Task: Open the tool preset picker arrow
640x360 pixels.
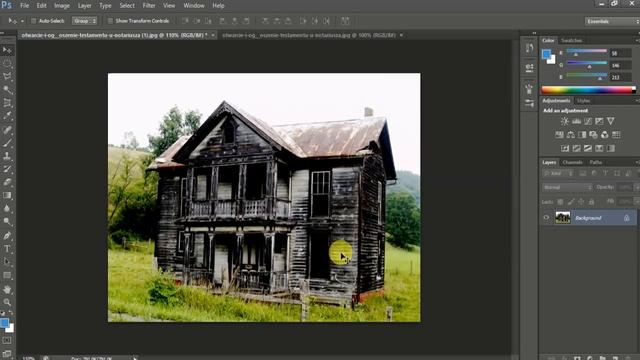Action: pos(22,21)
